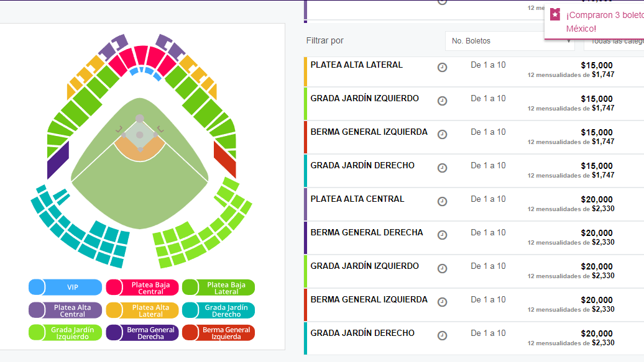Open the No. Boletos dropdown

510,41
